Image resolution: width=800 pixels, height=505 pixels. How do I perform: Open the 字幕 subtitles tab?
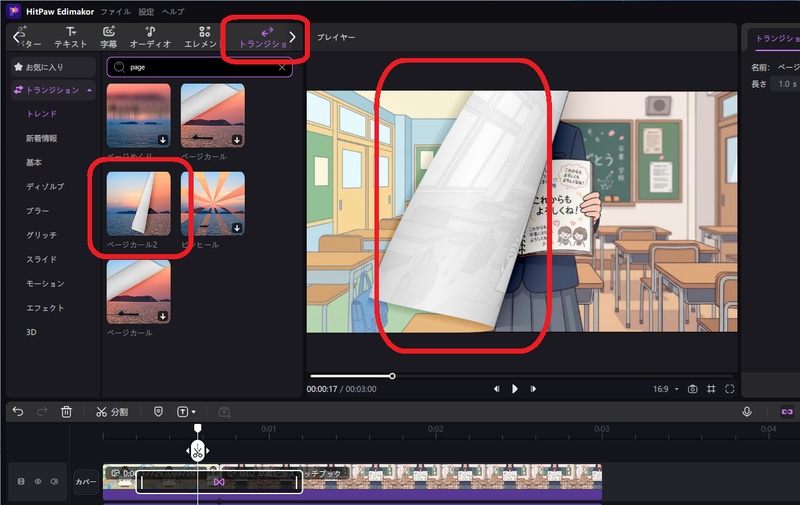pyautogui.click(x=108, y=37)
